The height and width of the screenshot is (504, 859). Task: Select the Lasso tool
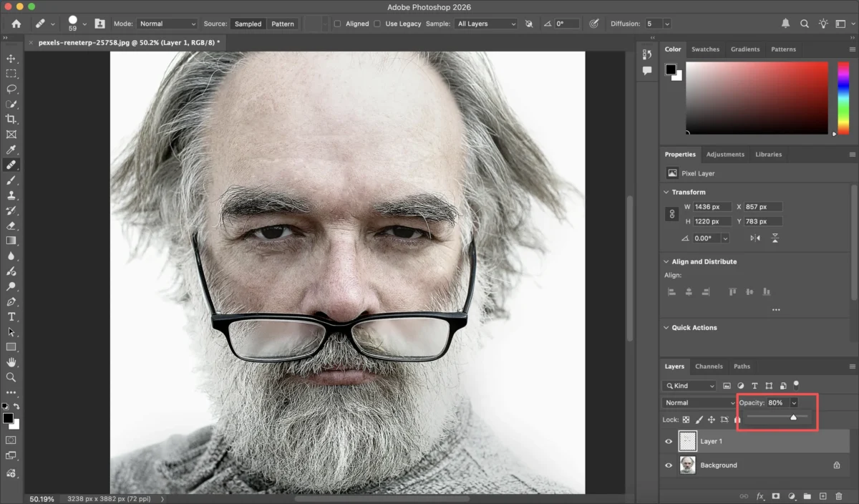(11, 89)
